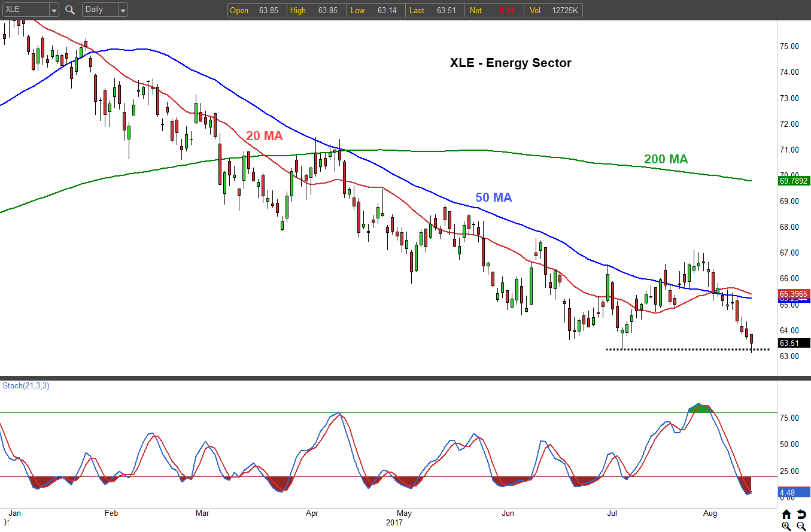The width and height of the screenshot is (811, 532).
Task: Click the green 69.7892 price tag
Action: pyautogui.click(x=794, y=181)
